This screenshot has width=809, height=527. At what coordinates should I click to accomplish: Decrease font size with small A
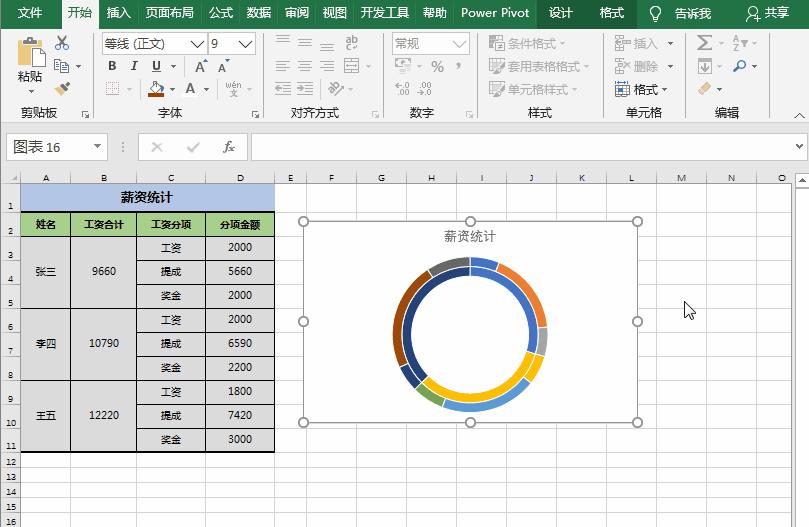223,67
